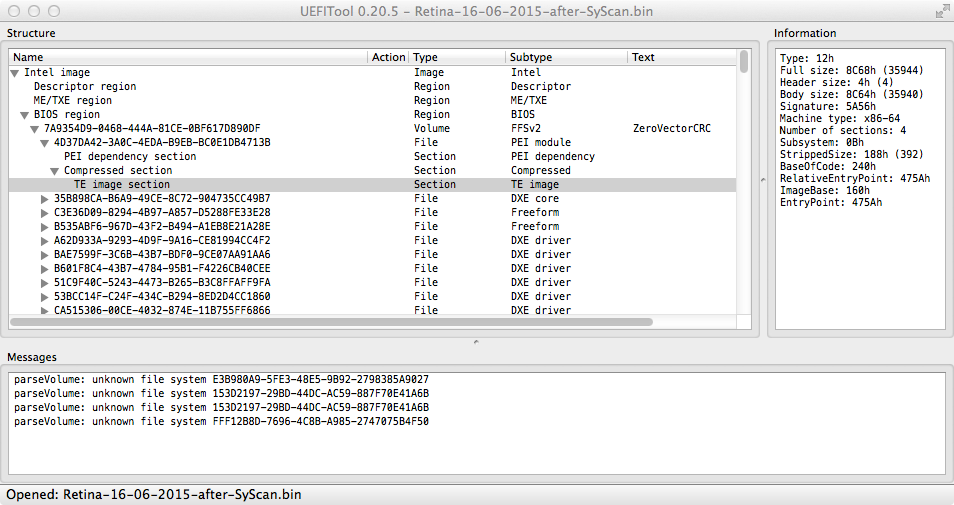Viewport: 954px width, 505px height.
Task: Collapse the BIOS region disclosure triangle
Action: point(24,115)
